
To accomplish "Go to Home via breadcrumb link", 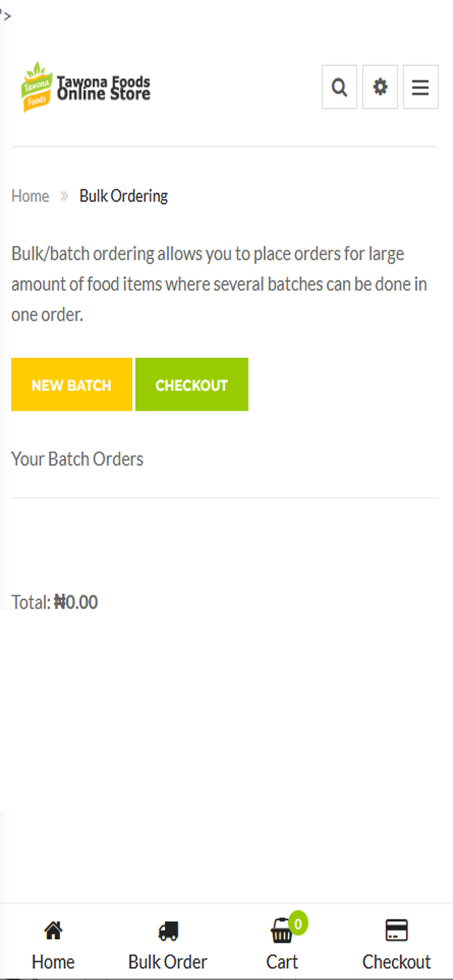I will (x=30, y=196).
